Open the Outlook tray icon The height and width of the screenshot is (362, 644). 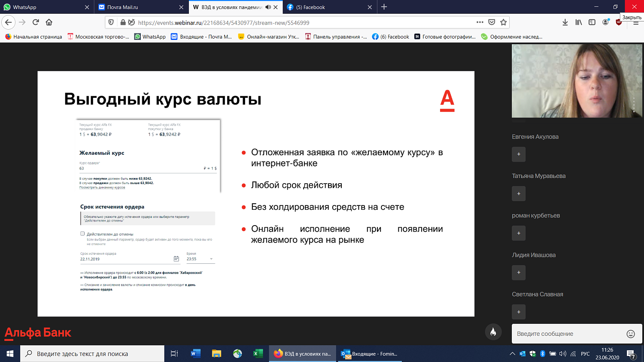click(x=522, y=354)
